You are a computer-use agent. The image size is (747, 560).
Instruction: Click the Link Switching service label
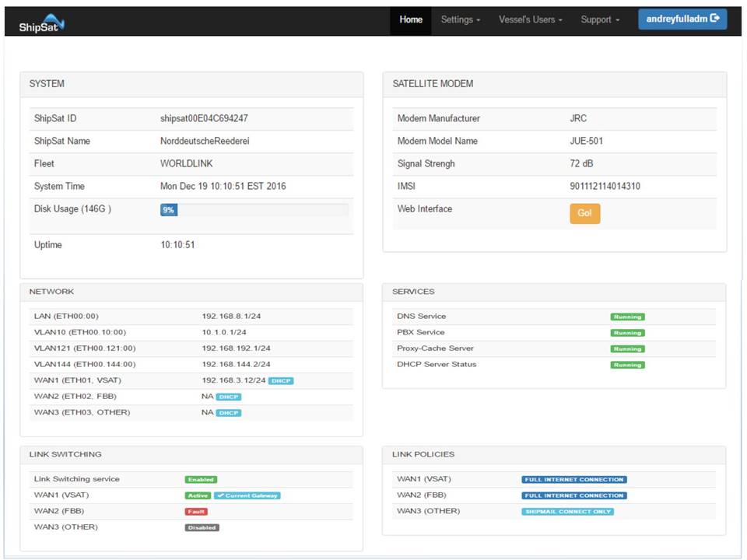(77, 479)
